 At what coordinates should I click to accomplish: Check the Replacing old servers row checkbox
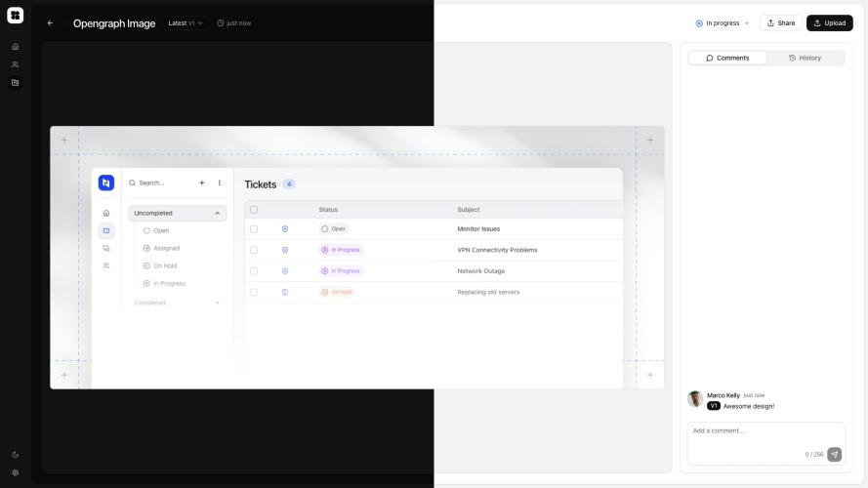point(254,292)
